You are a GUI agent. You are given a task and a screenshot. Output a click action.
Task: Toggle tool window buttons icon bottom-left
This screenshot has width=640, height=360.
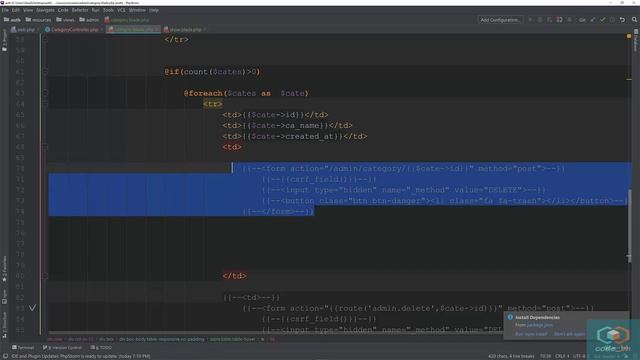point(5,356)
